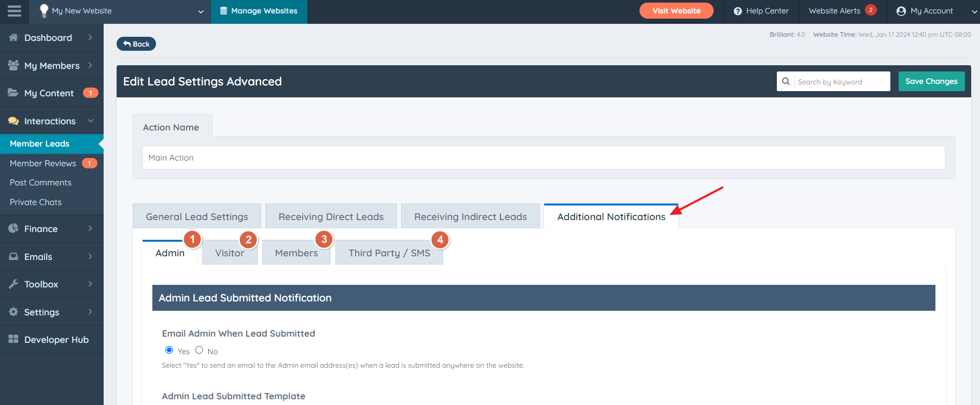Viewport: 980px width, 405px height.
Task: Go to Member Leads in sidebar
Action: click(x=52, y=143)
